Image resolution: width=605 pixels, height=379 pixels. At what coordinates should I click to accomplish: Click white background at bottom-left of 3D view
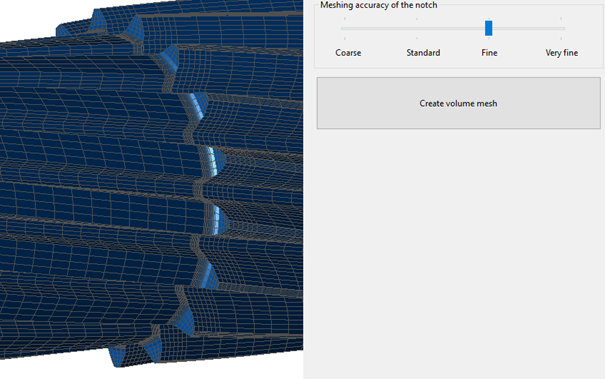point(46,370)
